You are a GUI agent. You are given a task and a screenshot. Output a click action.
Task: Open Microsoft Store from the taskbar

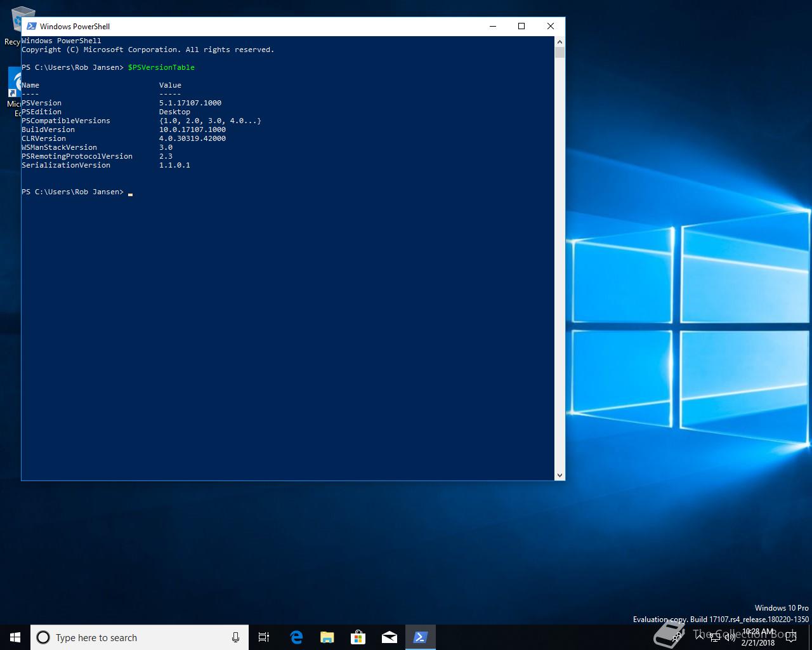358,637
